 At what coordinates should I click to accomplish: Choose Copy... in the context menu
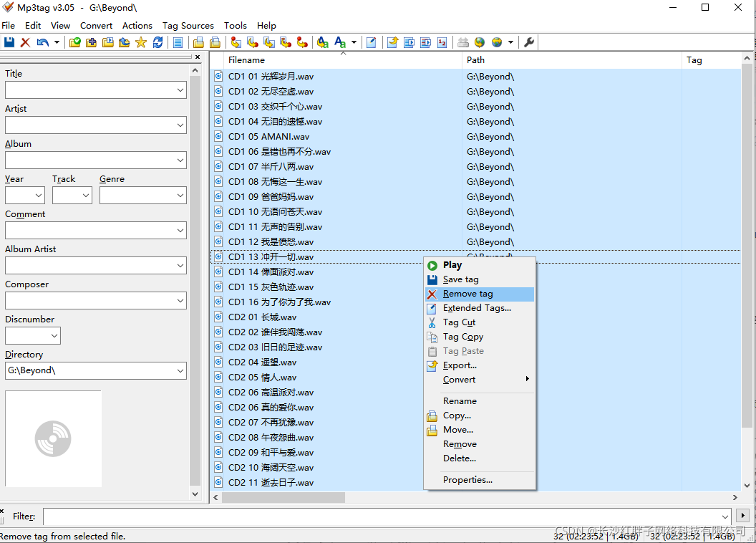pos(480,415)
